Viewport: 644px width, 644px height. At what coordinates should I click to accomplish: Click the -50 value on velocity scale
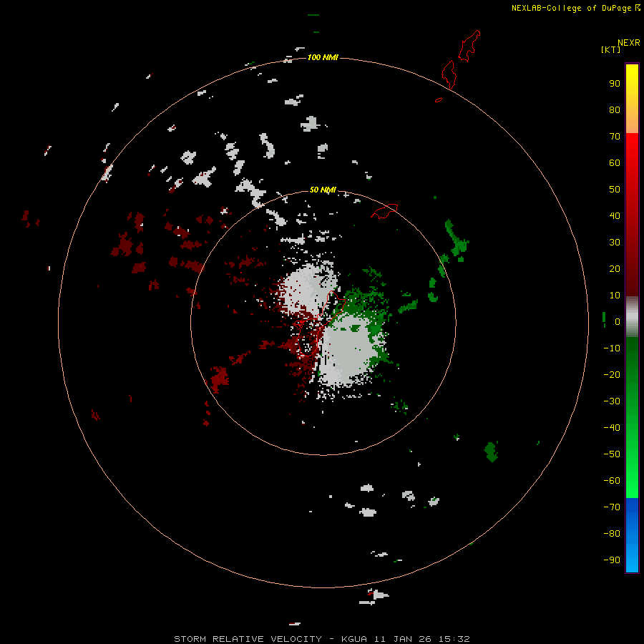(x=612, y=454)
